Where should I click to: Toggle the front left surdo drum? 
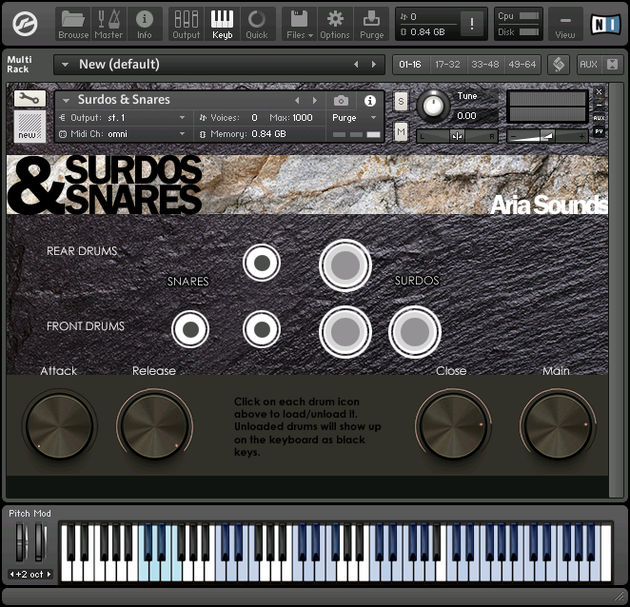[345, 331]
